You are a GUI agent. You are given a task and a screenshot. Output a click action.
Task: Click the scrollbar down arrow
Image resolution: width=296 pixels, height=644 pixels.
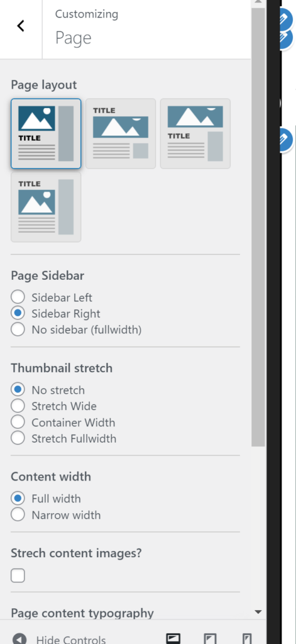tap(258, 612)
